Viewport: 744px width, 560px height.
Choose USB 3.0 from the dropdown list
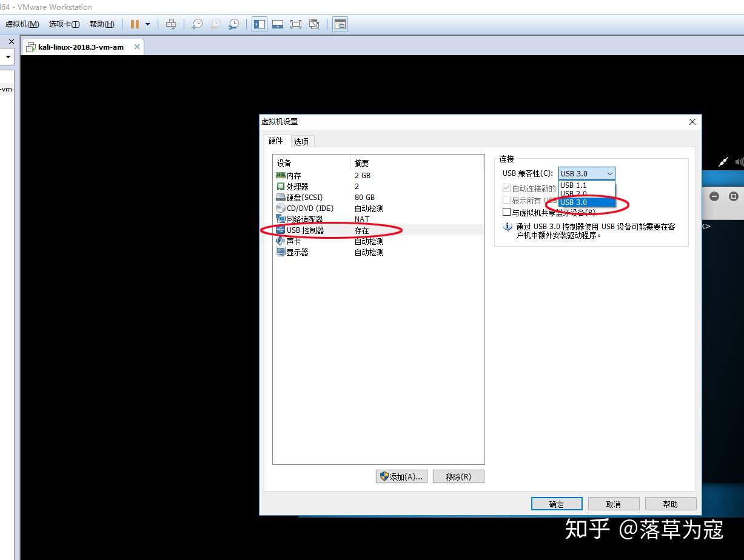[x=586, y=202]
